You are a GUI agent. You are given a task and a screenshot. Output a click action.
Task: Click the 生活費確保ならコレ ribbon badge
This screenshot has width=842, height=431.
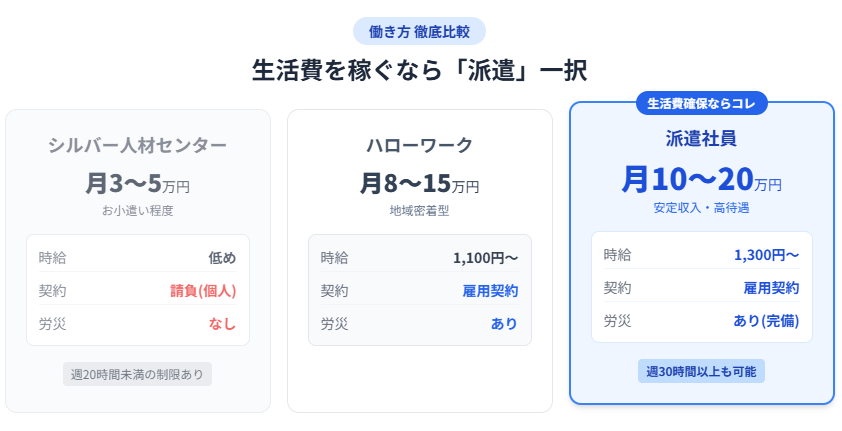pyautogui.click(x=701, y=103)
